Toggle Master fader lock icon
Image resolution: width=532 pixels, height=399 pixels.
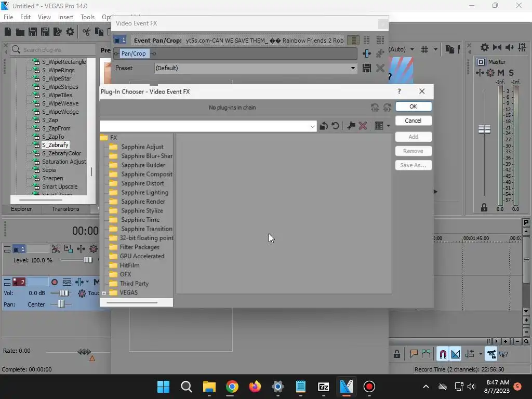484,208
